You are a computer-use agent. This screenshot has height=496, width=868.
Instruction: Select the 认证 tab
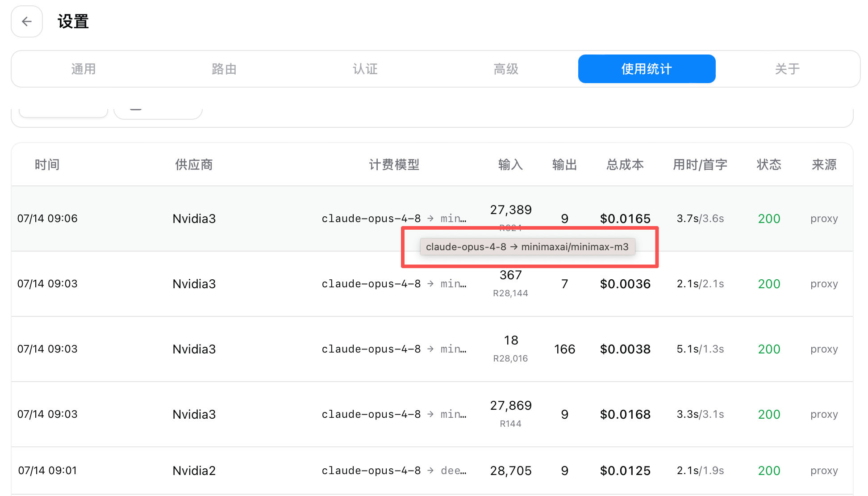365,69
